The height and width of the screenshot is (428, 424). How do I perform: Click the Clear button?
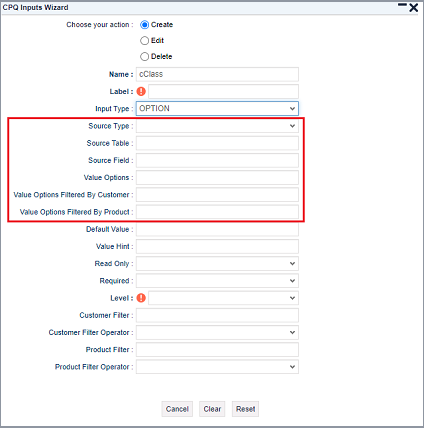click(x=212, y=409)
